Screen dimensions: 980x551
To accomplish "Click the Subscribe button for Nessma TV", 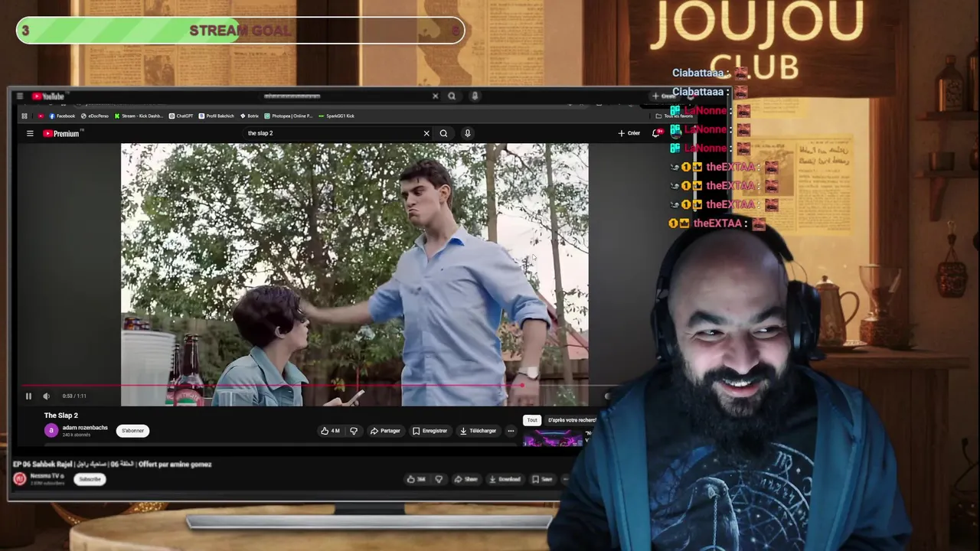I will [x=90, y=479].
